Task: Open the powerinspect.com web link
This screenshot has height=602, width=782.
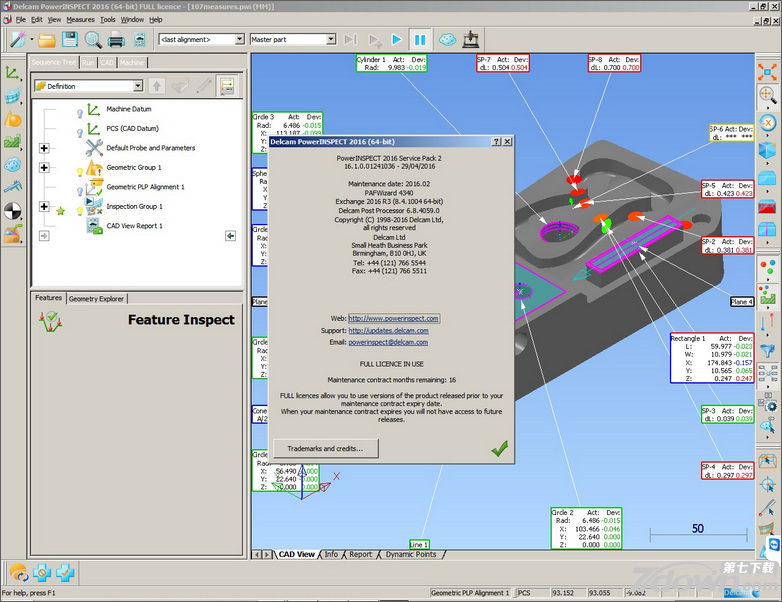Action: 393,318
